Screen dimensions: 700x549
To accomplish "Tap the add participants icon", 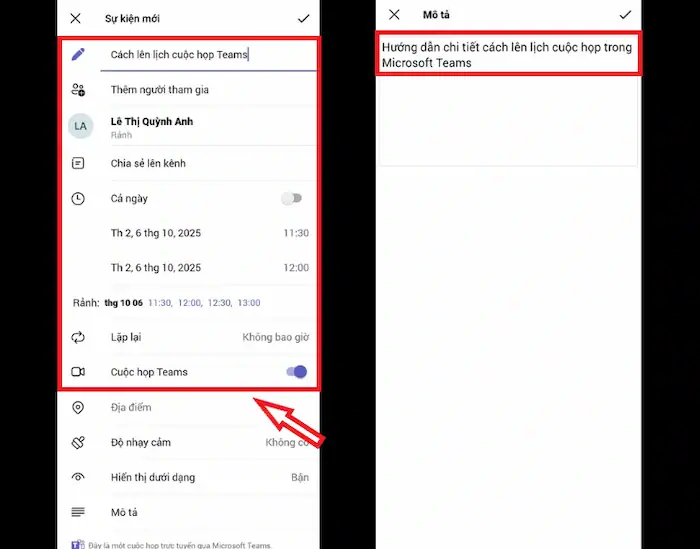I will [x=78, y=90].
